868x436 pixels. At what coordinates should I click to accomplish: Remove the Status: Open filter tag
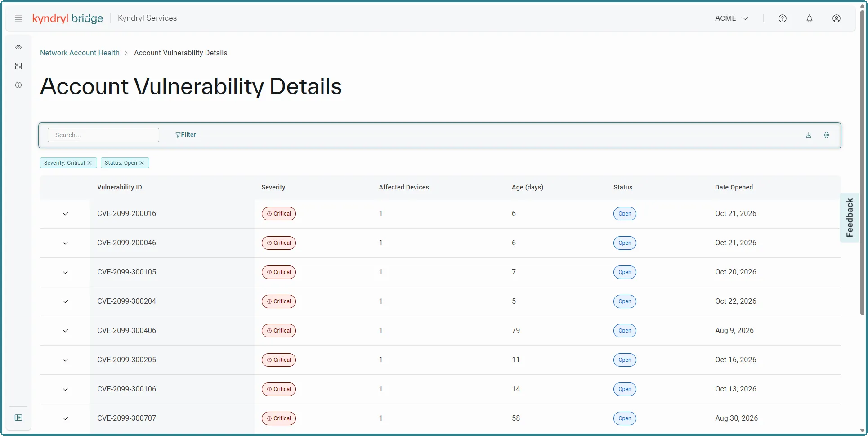(142, 163)
